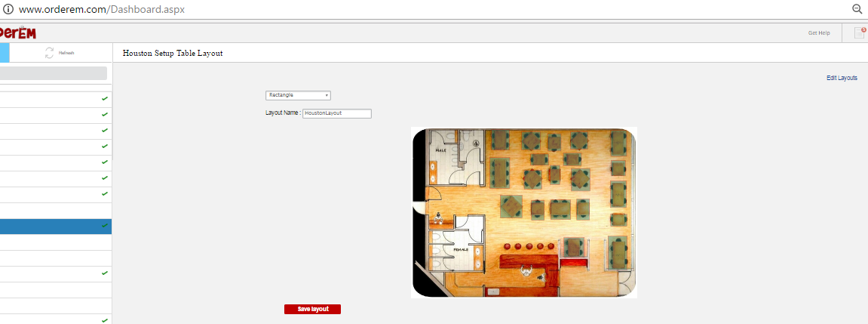Image resolution: width=868 pixels, height=324 pixels.
Task: Select the sidebar row directly above the highlighted row
Action: point(53,210)
